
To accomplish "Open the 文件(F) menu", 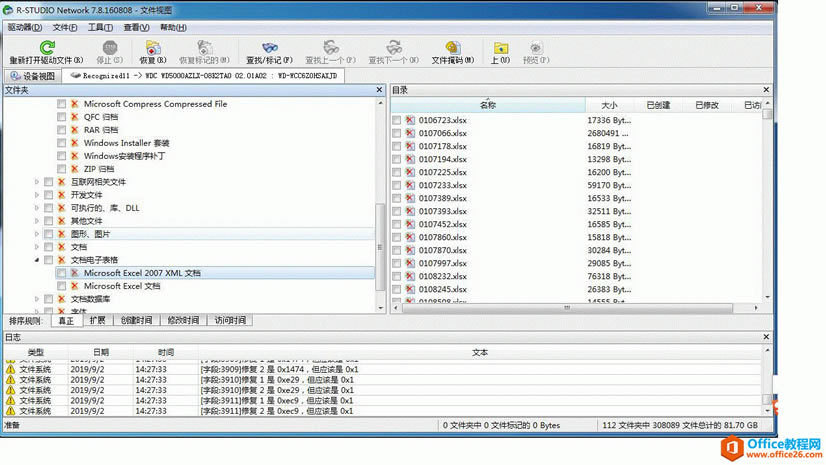I will tap(65, 27).
